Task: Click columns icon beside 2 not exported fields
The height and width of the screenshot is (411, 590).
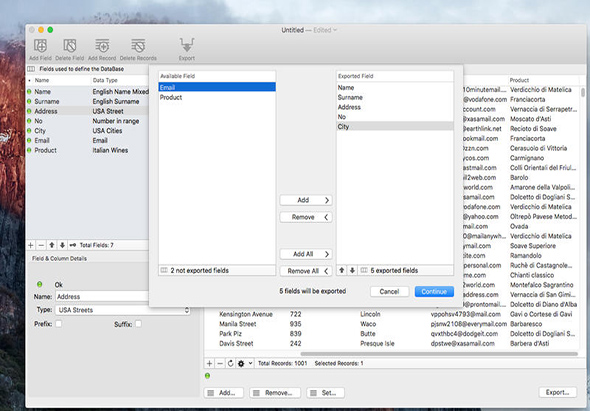Action: pyautogui.click(x=164, y=270)
